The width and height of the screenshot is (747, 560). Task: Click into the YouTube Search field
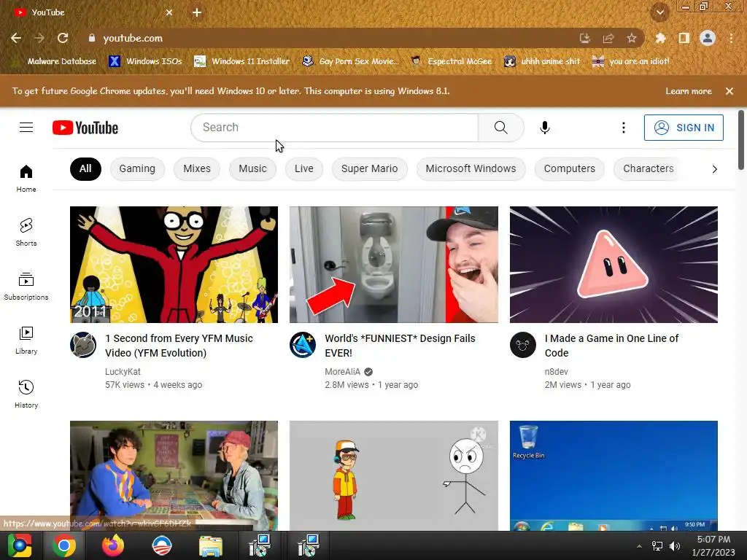335,128
